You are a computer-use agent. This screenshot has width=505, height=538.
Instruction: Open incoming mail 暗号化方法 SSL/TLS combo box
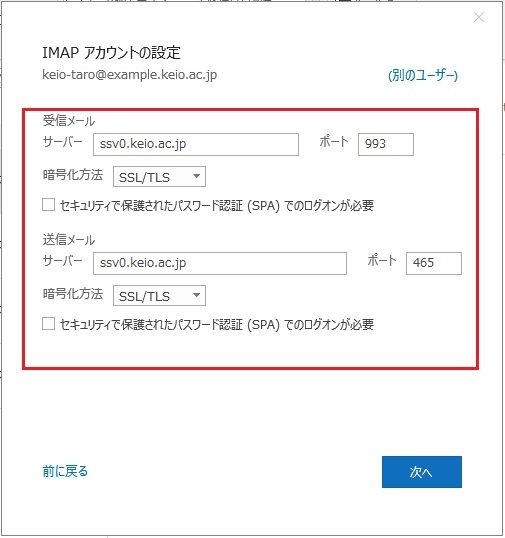pos(159,177)
